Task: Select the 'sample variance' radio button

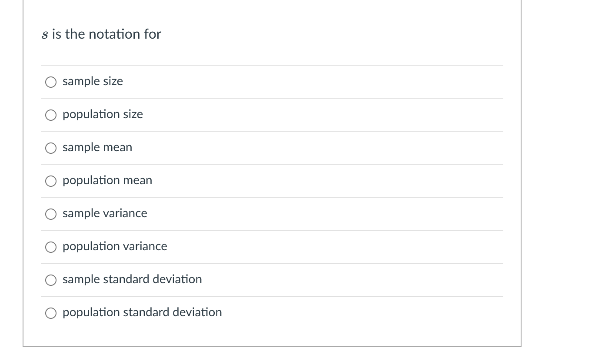Action: pyautogui.click(x=51, y=214)
